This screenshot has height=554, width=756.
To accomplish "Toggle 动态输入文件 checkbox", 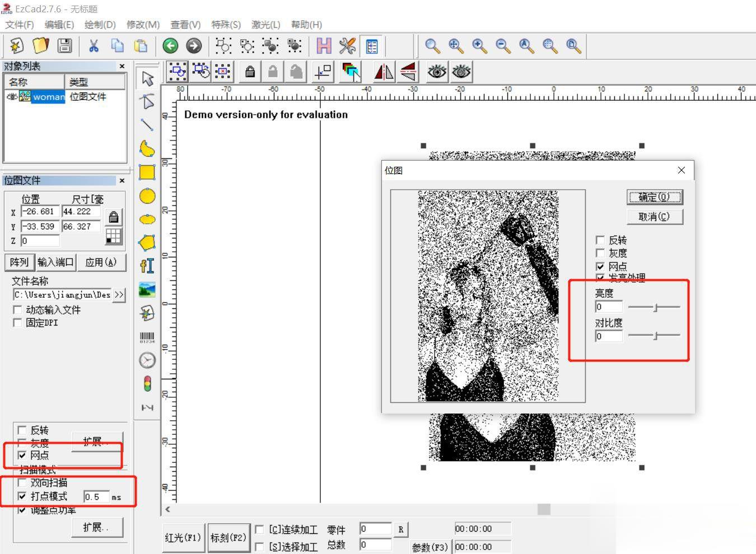I will (x=17, y=309).
